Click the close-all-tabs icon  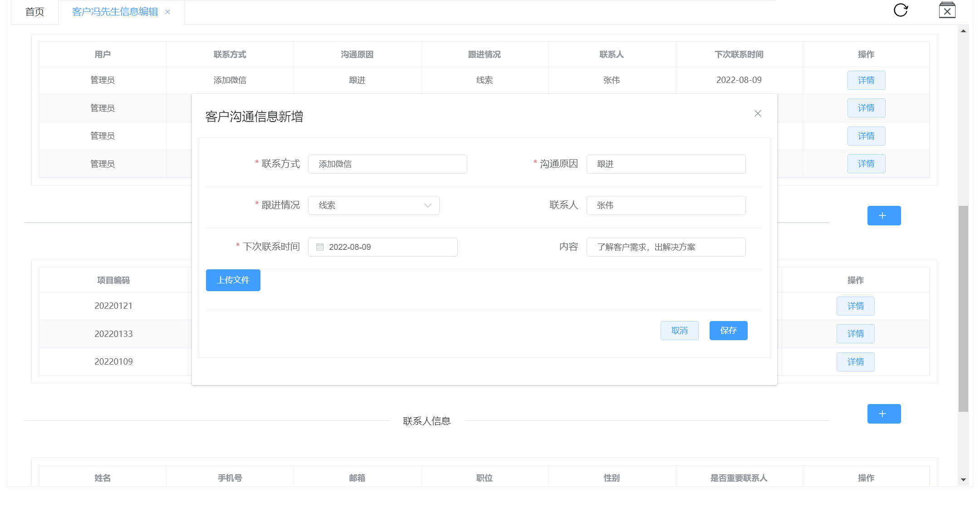[x=947, y=10]
